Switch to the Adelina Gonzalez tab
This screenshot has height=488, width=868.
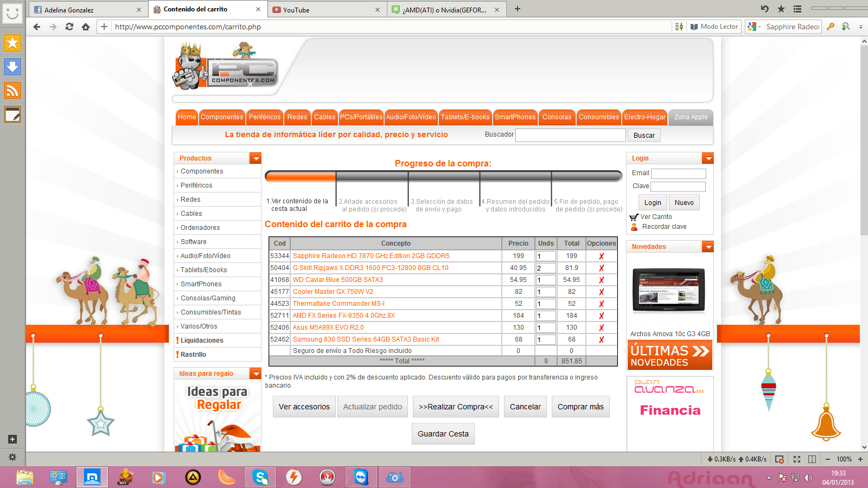(x=88, y=9)
